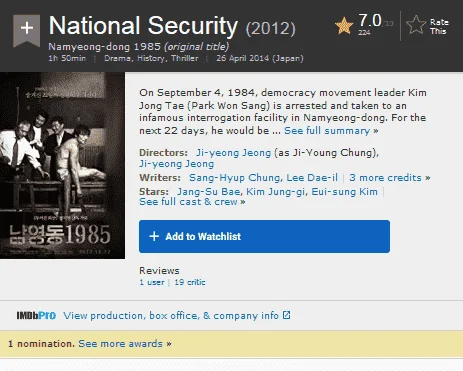Open the 19 critic reviews link
Screen dimensions: 463x371
[190, 282]
